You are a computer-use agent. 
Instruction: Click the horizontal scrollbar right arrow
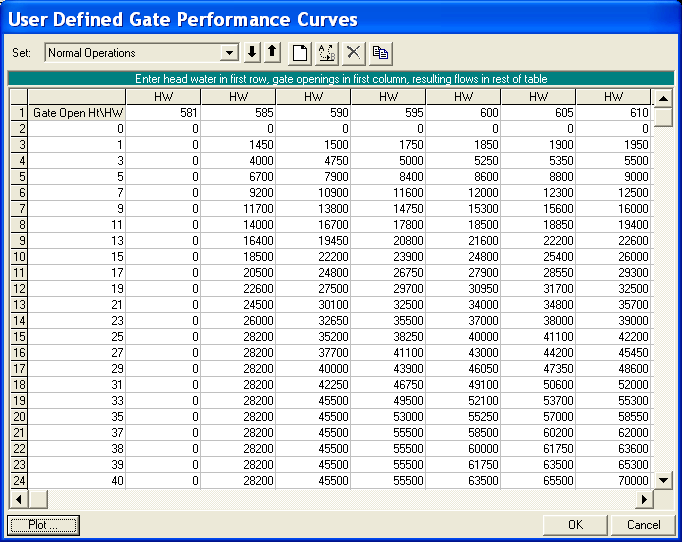click(x=644, y=498)
